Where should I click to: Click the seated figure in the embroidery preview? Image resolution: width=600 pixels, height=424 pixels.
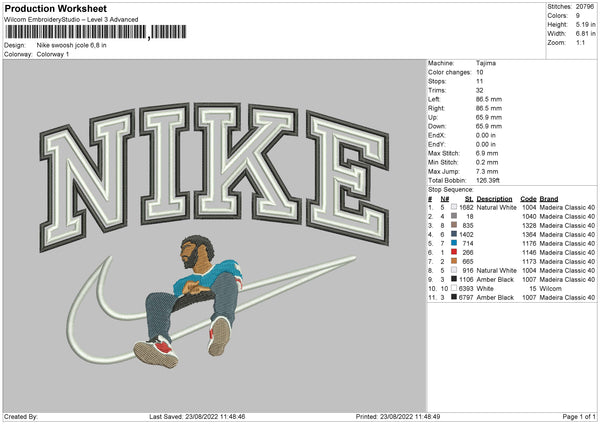coord(188,302)
